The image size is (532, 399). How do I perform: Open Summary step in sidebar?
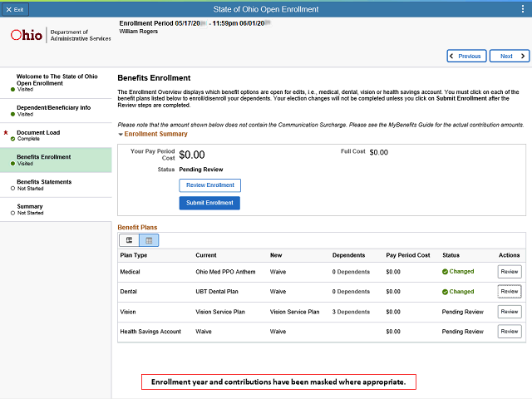pyautogui.click(x=56, y=209)
